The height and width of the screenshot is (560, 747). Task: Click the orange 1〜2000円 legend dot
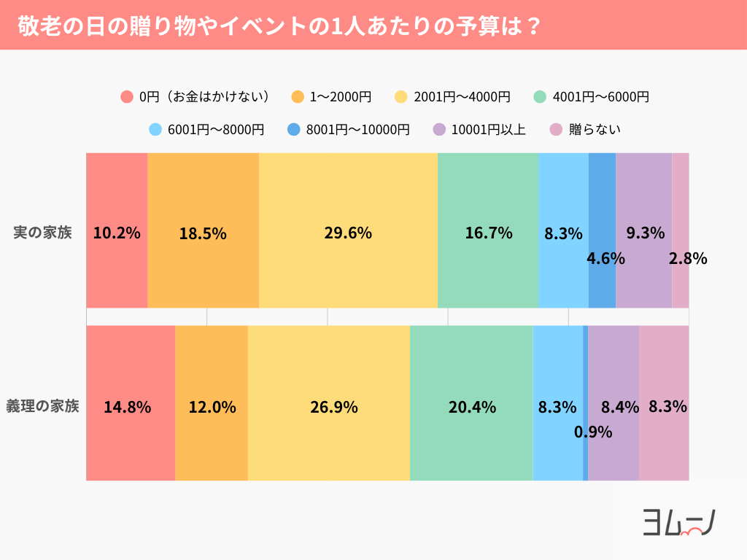click(x=298, y=96)
